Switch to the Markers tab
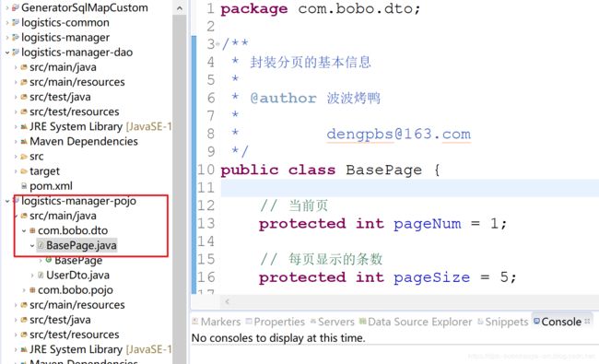The width and height of the screenshot is (599, 364). click(x=220, y=322)
